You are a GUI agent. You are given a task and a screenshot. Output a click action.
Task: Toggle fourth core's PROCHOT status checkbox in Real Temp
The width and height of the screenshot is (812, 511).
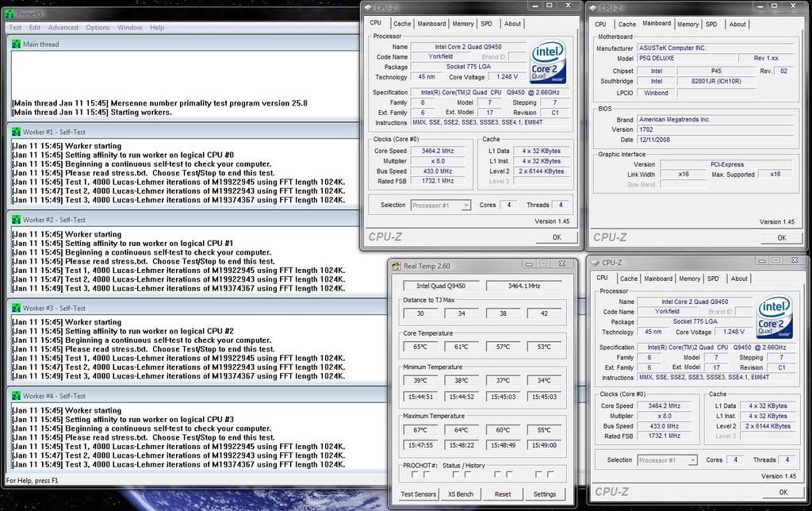538,474
